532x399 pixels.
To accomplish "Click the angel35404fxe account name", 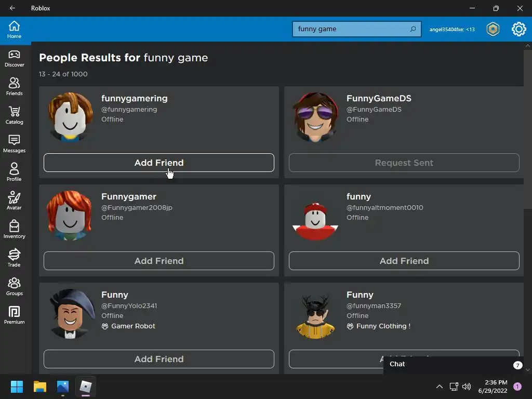I will (x=452, y=30).
